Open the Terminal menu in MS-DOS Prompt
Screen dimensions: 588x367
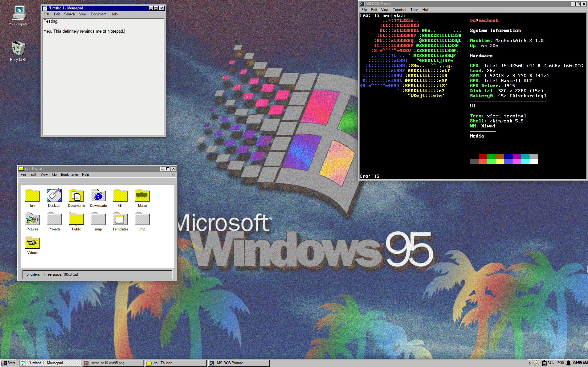pyautogui.click(x=399, y=10)
